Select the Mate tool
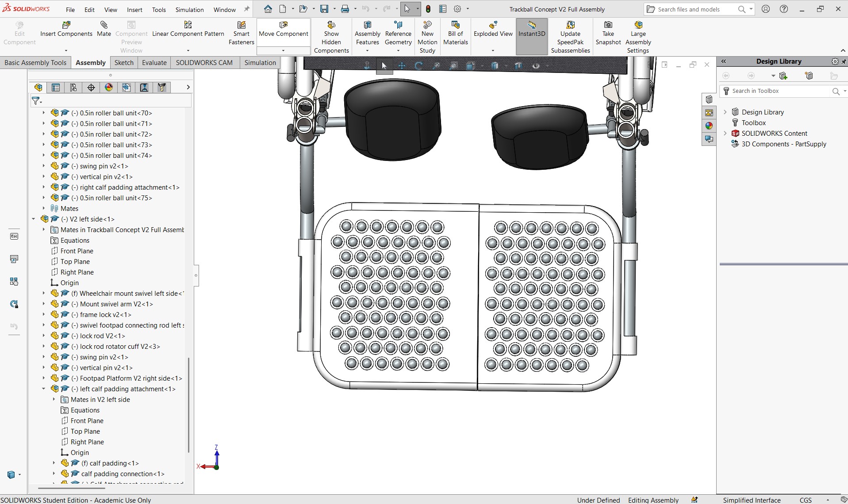 click(x=104, y=29)
